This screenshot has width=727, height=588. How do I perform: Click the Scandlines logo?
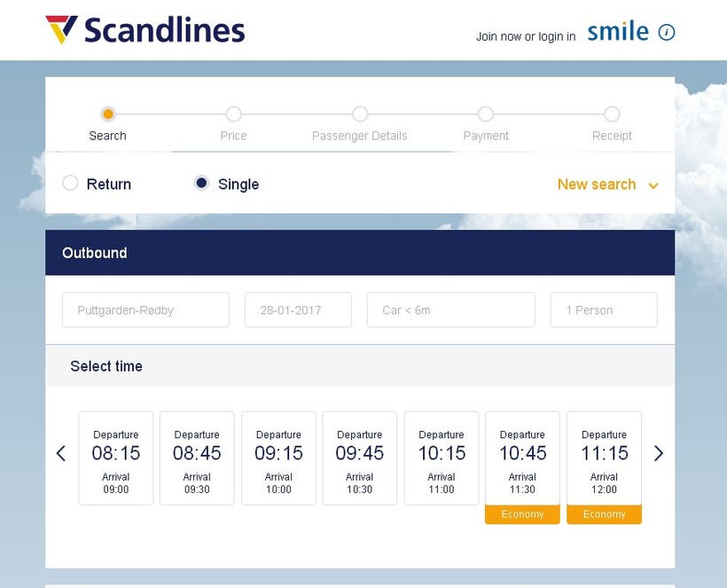click(x=145, y=30)
